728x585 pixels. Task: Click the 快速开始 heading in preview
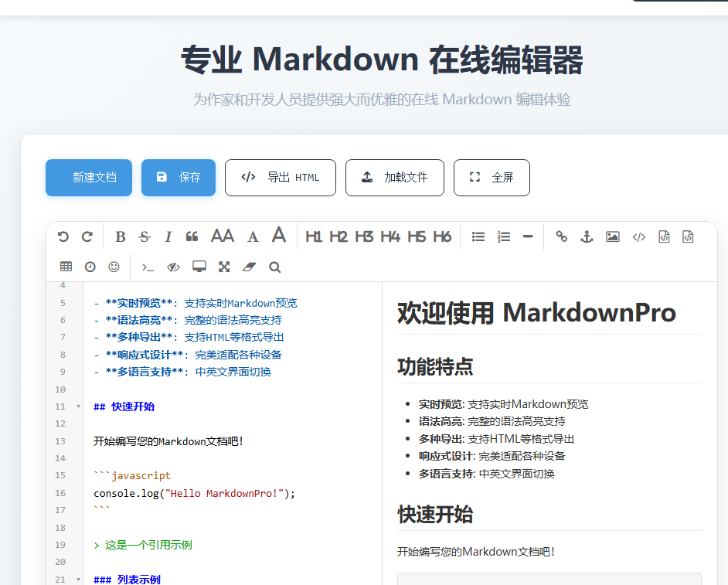pos(435,515)
